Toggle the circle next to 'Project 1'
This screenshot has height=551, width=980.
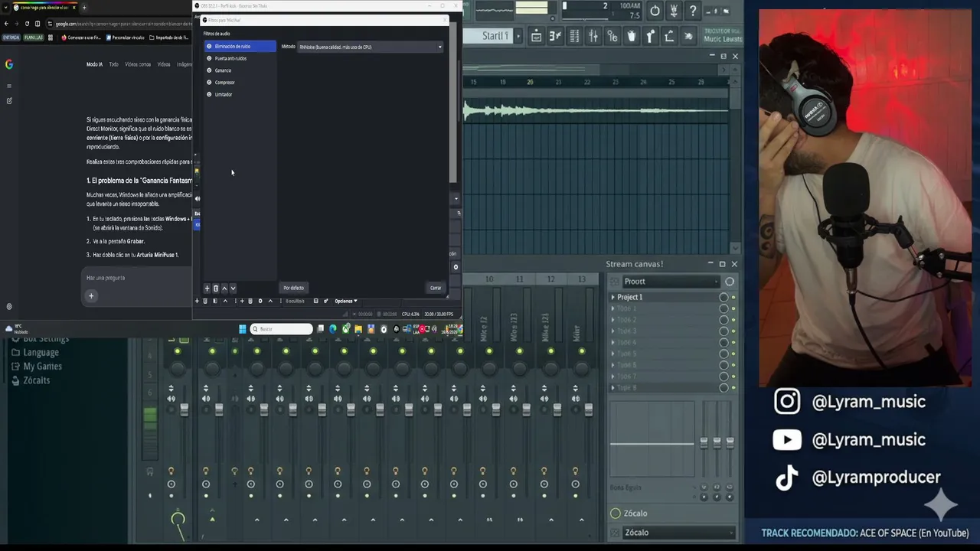click(x=724, y=297)
